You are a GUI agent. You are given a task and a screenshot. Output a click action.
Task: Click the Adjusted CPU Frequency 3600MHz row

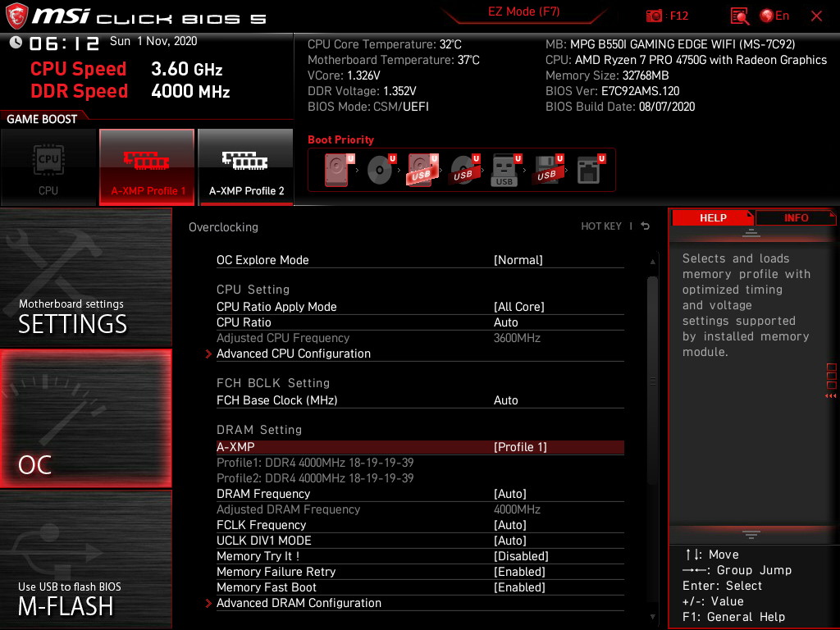pyautogui.click(x=420, y=338)
